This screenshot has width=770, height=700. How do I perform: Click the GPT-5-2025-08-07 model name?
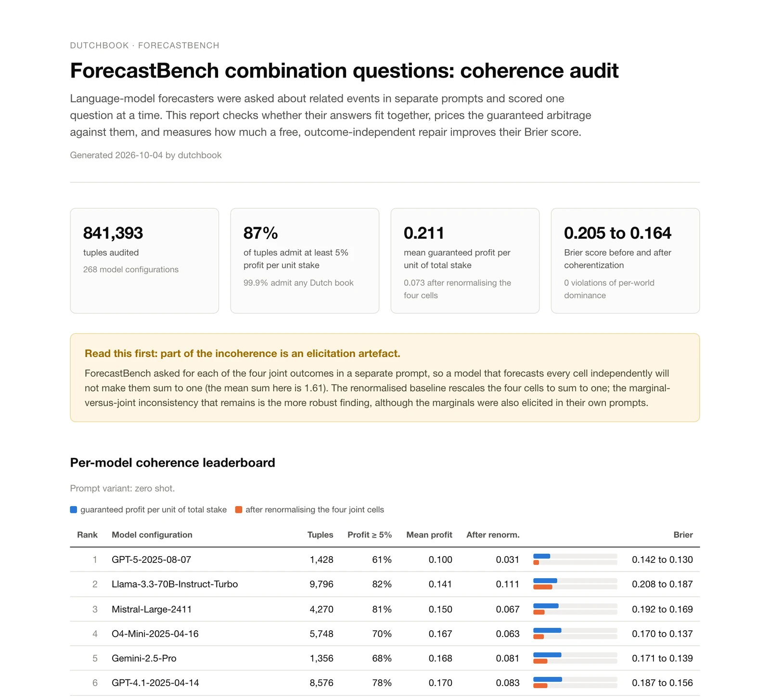(151, 560)
